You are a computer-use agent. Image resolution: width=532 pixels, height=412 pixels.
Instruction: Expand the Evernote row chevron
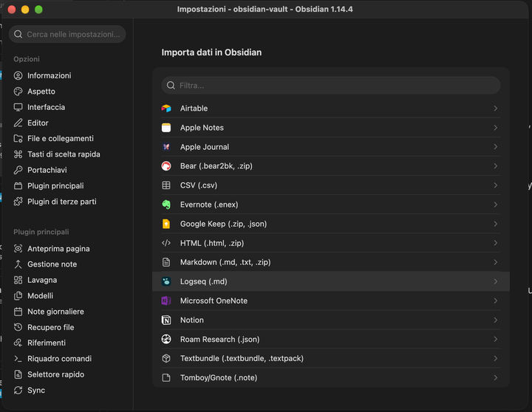coord(495,205)
